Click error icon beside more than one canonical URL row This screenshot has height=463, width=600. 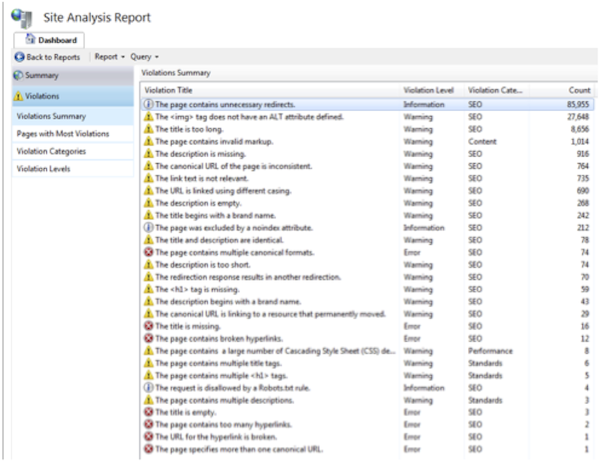coord(148,449)
